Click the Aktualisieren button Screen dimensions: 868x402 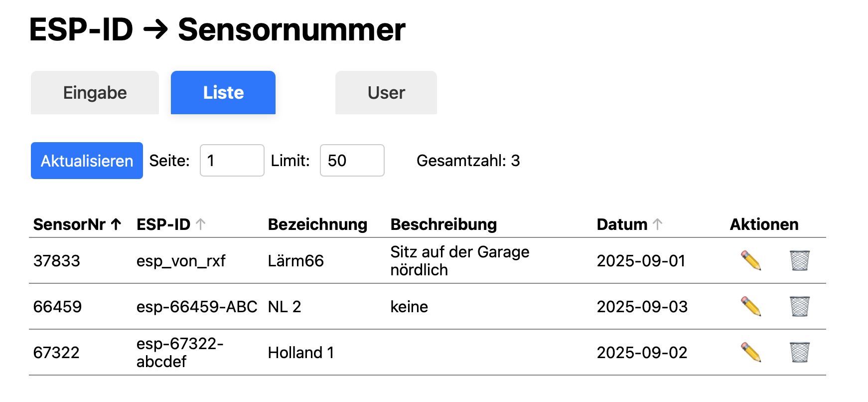(87, 161)
